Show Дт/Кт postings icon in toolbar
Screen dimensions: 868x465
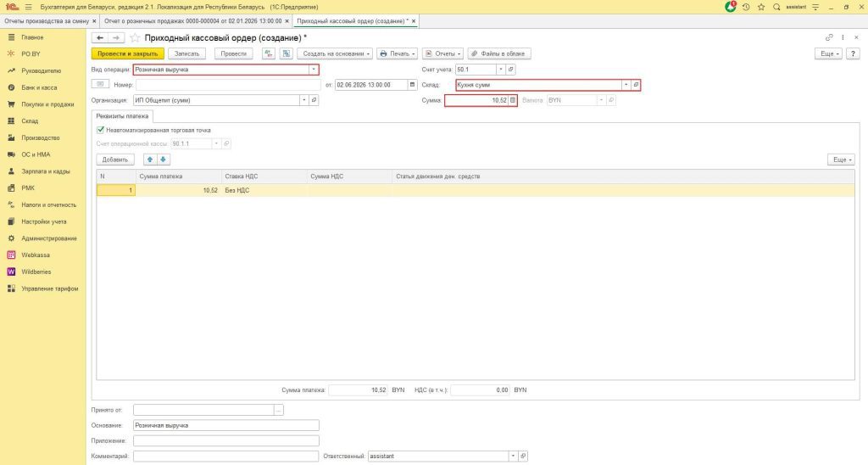[269, 53]
